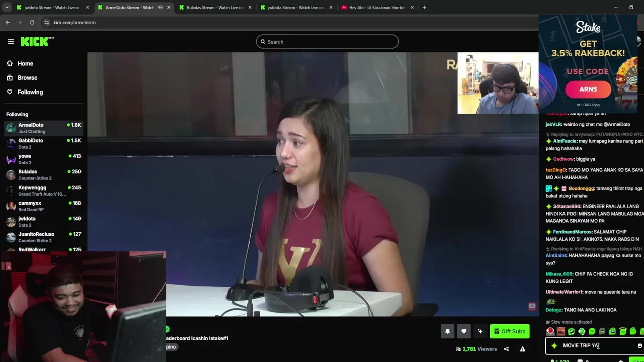Click the site info icon in address bar

(46, 22)
